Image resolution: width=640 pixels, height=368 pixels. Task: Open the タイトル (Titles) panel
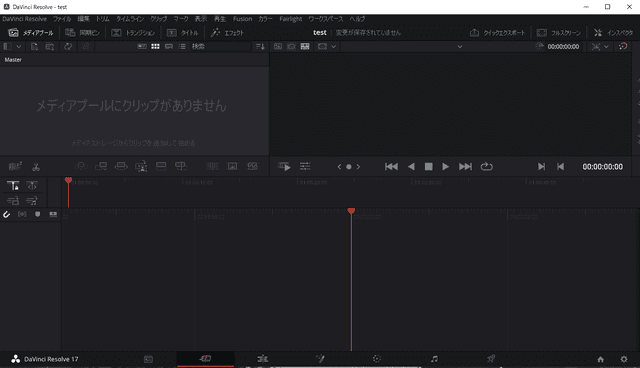[182, 33]
